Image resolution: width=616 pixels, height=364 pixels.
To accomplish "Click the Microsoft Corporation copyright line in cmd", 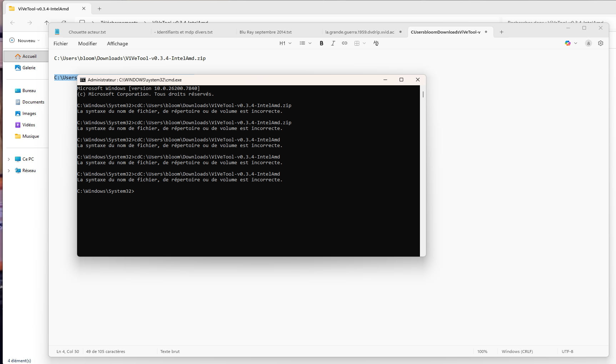I will point(146,94).
